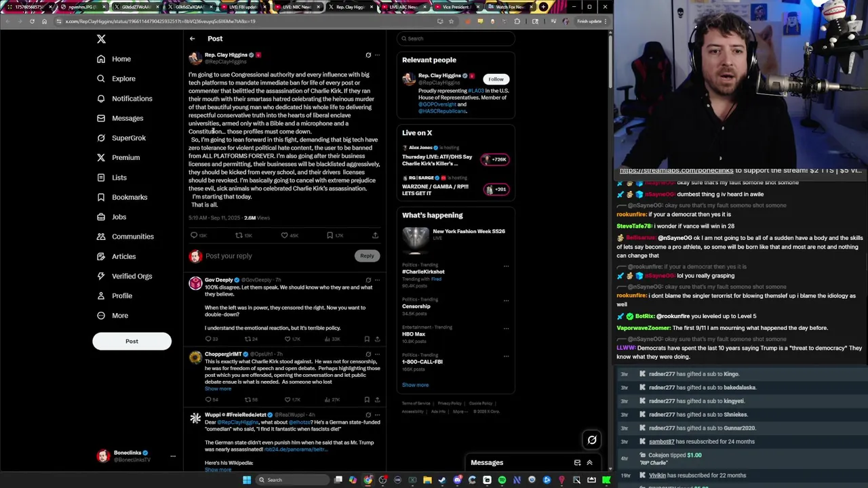Open more options on Wuppi reply

click(x=378, y=415)
